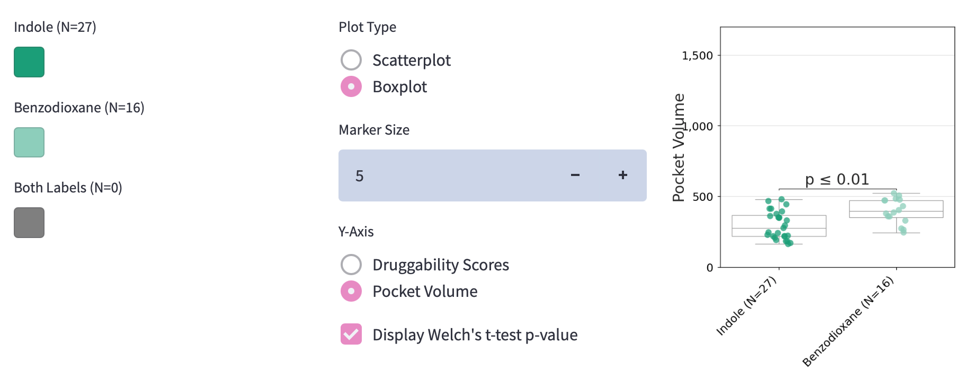Click the Benzodioxane (N=16) color label text
980x387 pixels.
point(79,108)
